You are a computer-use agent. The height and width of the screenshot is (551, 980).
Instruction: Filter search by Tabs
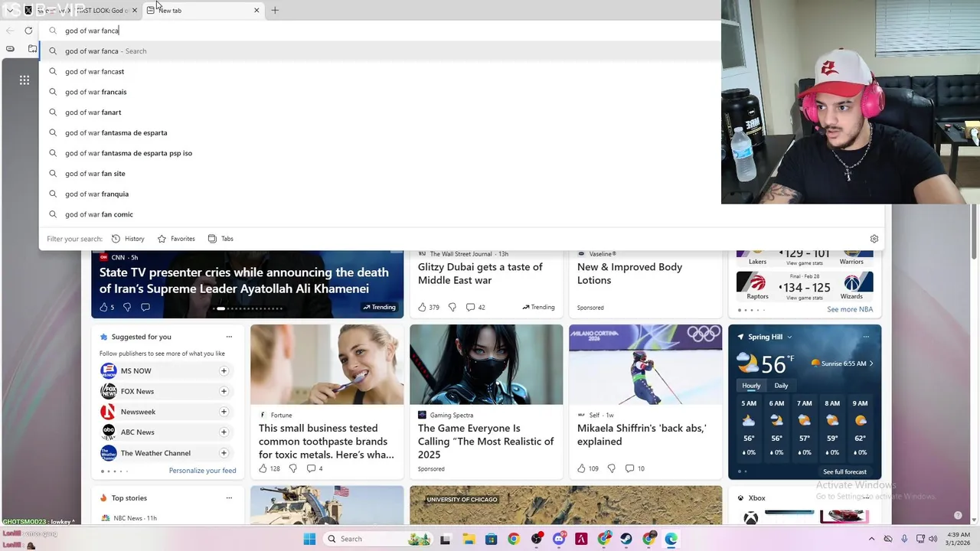click(220, 239)
